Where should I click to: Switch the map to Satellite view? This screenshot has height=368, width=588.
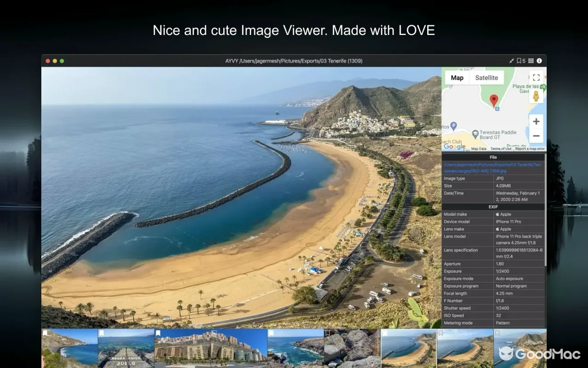coord(486,78)
